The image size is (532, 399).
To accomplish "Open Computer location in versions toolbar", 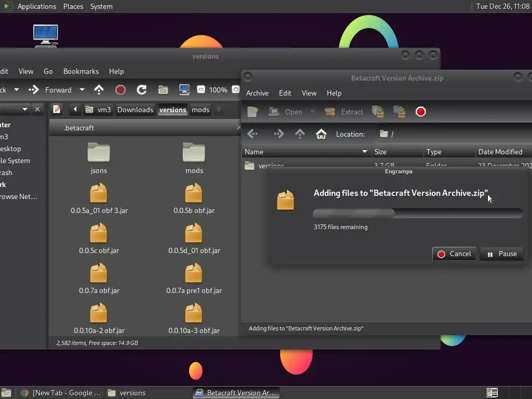I will tap(184, 90).
